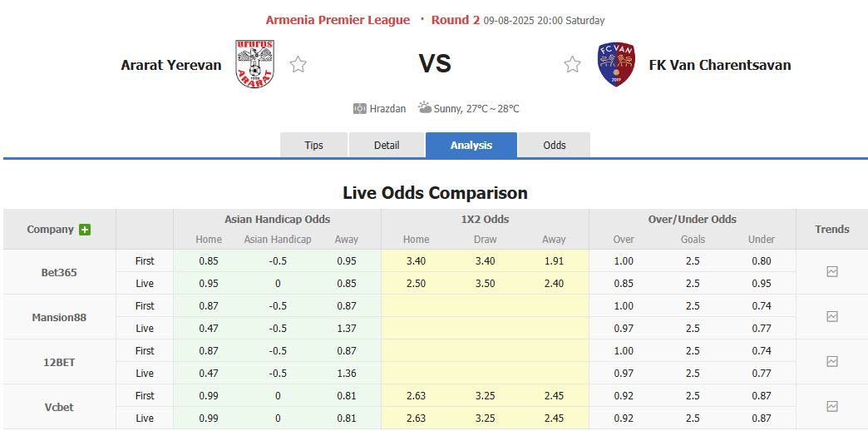Open the 12BET odds trend chart icon
868x431 pixels.
pyautogui.click(x=832, y=362)
